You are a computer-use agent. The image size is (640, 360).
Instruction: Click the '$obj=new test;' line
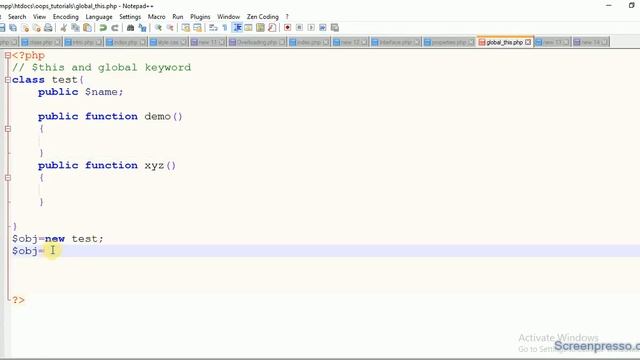click(58, 239)
